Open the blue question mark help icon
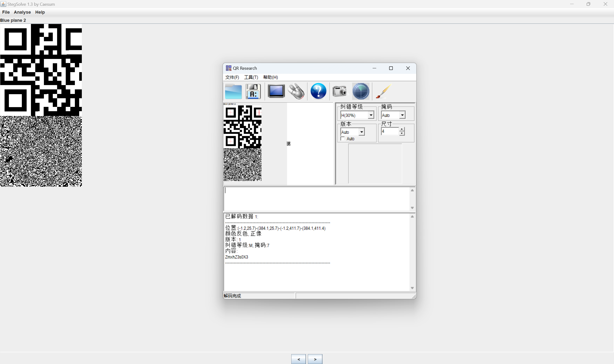614x364 pixels. [x=318, y=91]
